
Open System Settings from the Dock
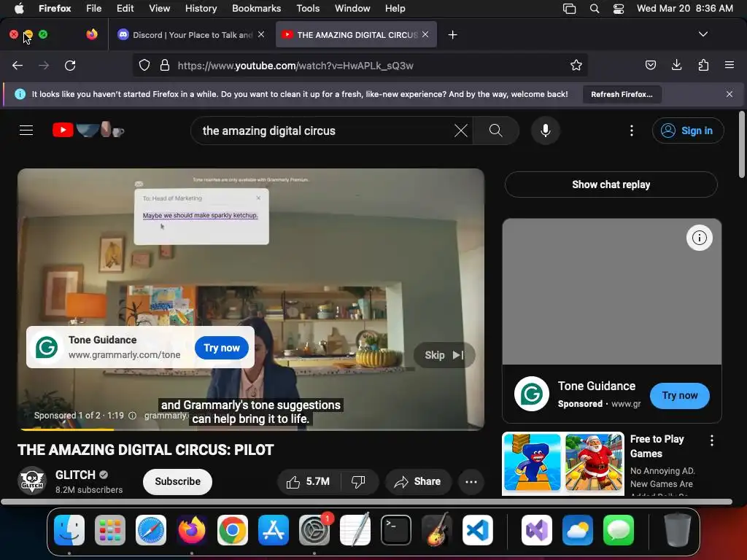(314, 530)
